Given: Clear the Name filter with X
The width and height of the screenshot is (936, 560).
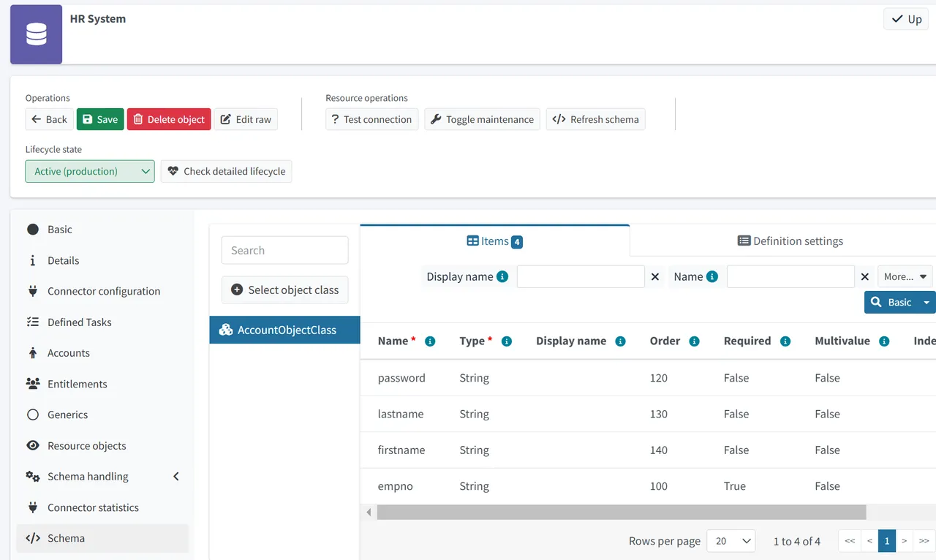Looking at the screenshot, I should [865, 276].
